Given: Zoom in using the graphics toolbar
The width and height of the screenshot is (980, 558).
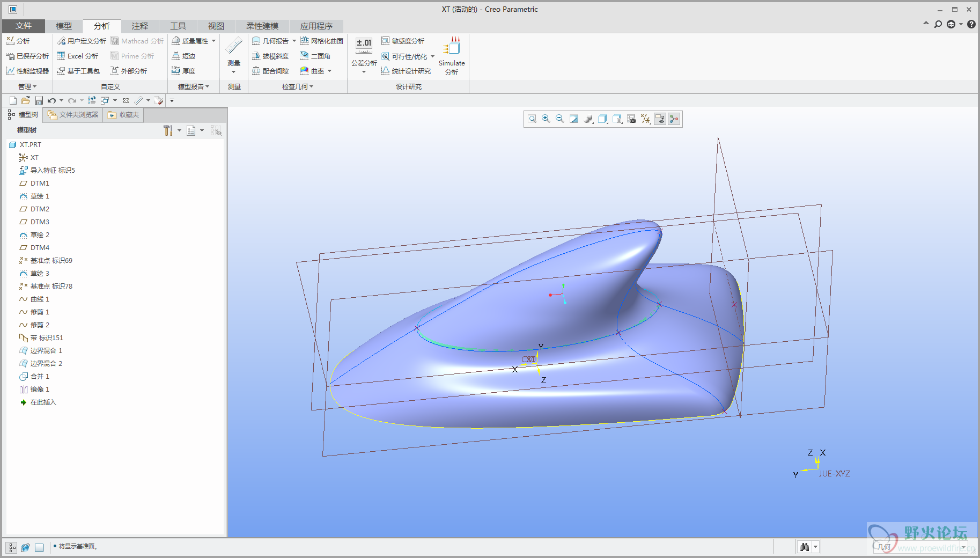Looking at the screenshot, I should pyautogui.click(x=546, y=119).
